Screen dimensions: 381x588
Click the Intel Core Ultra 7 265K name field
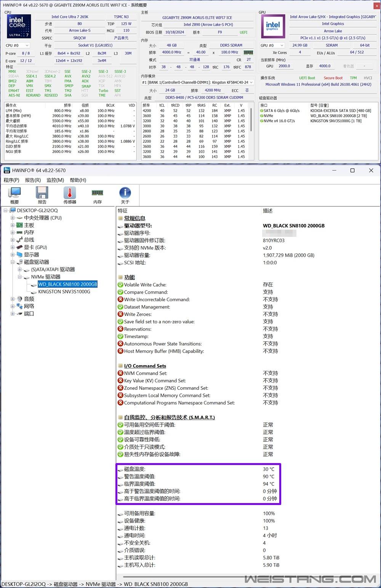(x=70, y=17)
